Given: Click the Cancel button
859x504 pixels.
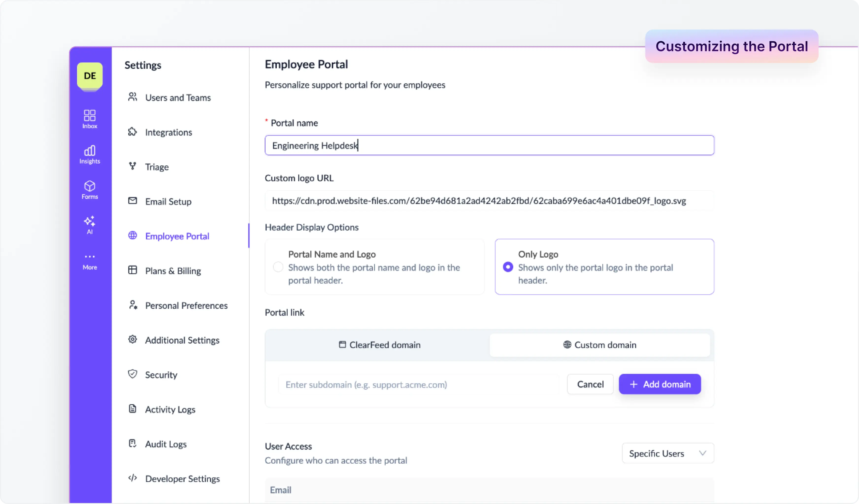Looking at the screenshot, I should point(590,384).
